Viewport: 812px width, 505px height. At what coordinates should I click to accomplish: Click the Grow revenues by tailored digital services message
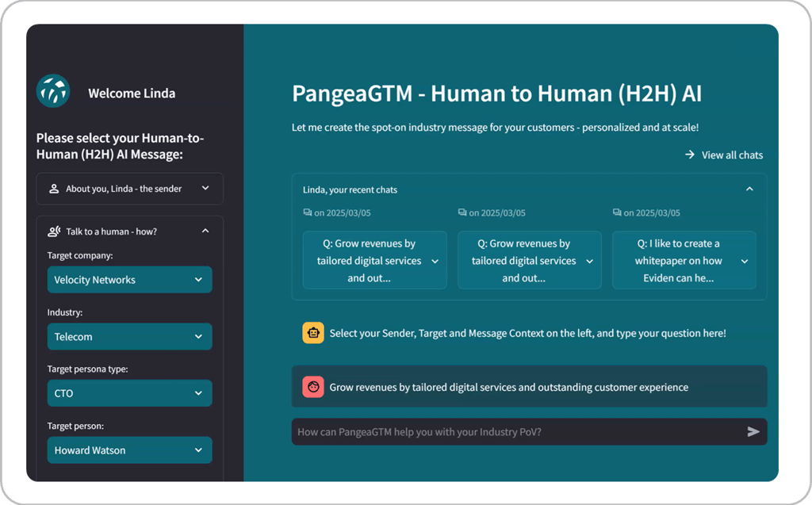[x=509, y=388]
